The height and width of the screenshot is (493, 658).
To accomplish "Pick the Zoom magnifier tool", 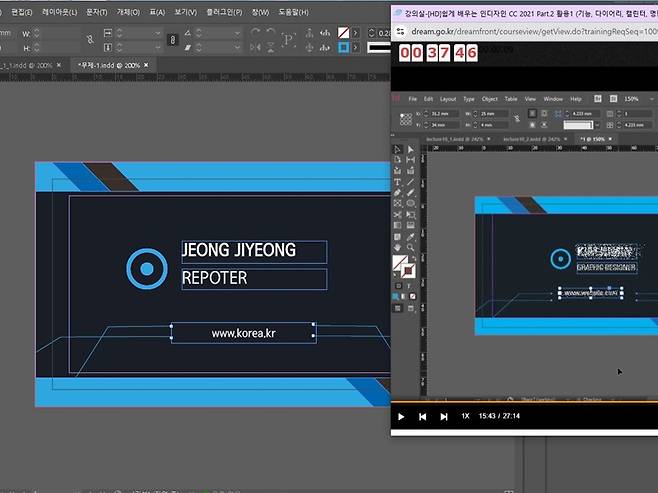I will [x=411, y=246].
